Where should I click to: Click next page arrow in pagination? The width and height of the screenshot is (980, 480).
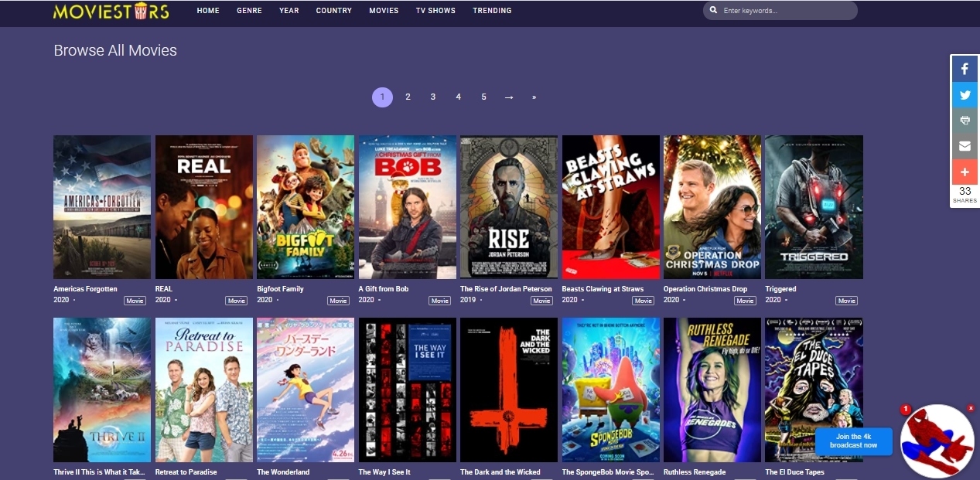click(x=509, y=97)
